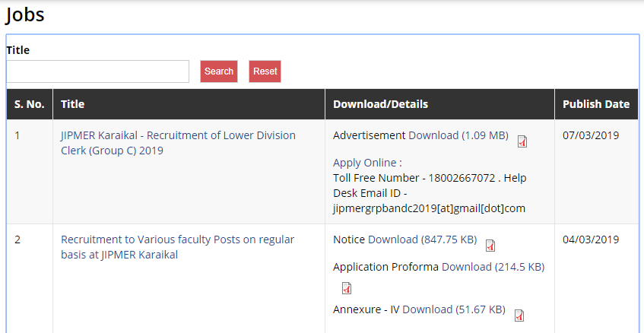This screenshot has height=333, width=644.
Task: Click the Publish Date column header
Action: [596, 104]
